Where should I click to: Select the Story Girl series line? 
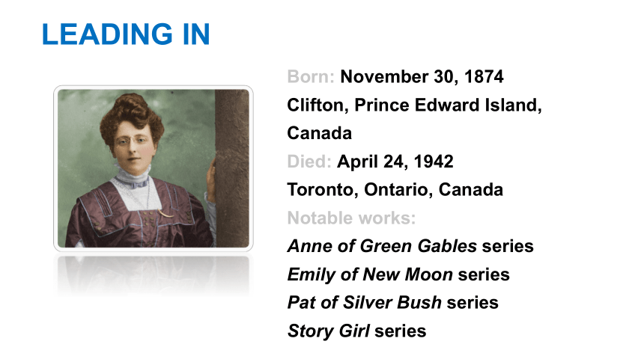tap(357, 331)
